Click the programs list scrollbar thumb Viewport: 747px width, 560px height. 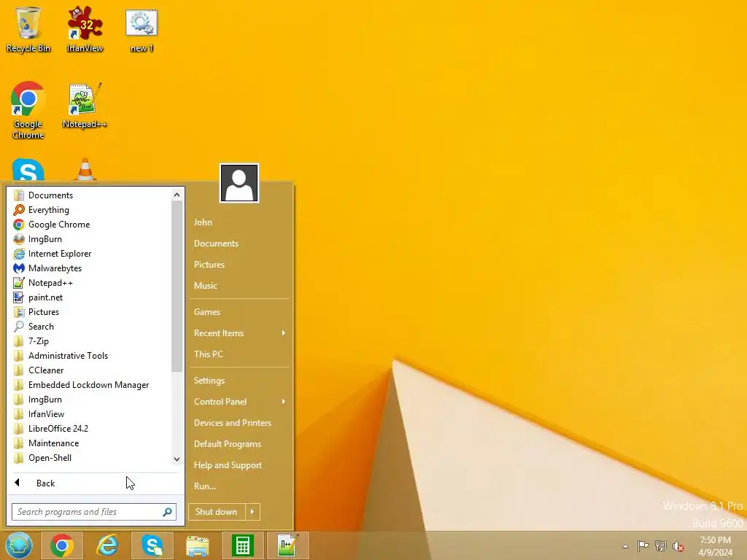(177, 286)
